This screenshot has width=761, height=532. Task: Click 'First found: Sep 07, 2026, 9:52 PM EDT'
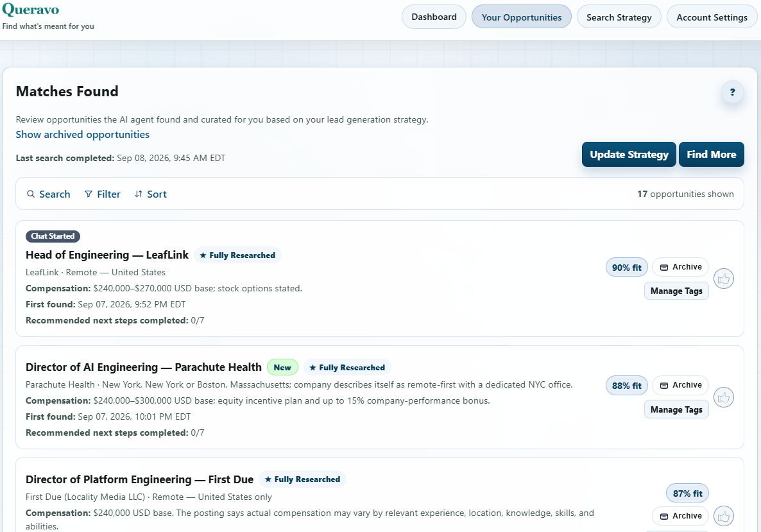click(x=106, y=304)
